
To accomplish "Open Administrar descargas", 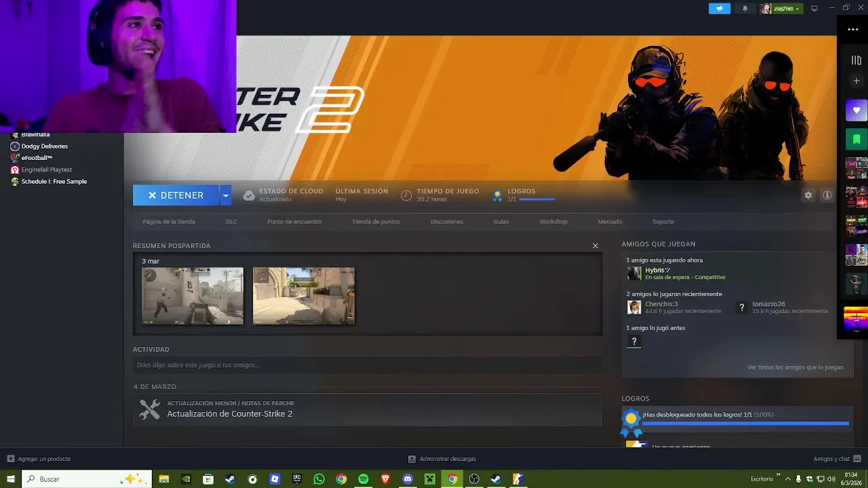I will tap(442, 459).
